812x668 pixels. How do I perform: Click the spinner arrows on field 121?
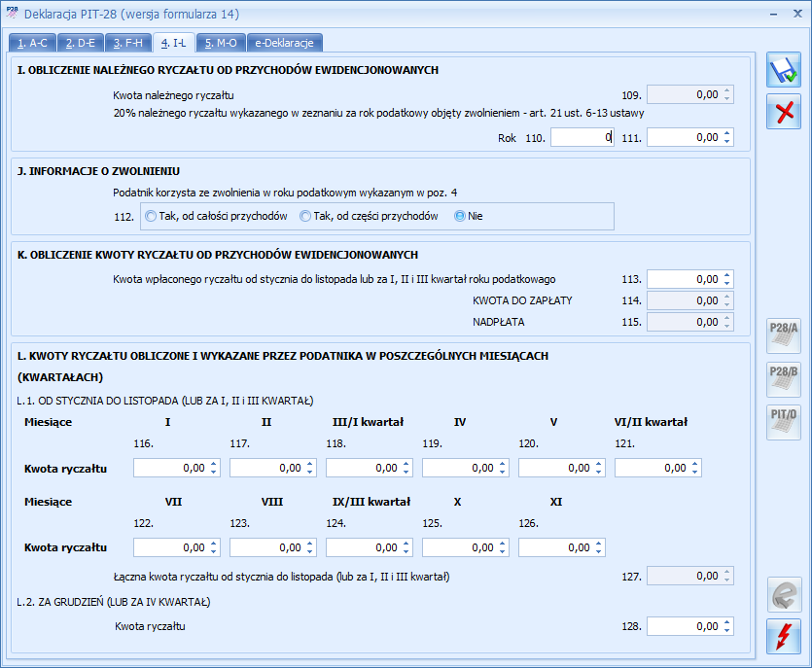pyautogui.click(x=695, y=468)
